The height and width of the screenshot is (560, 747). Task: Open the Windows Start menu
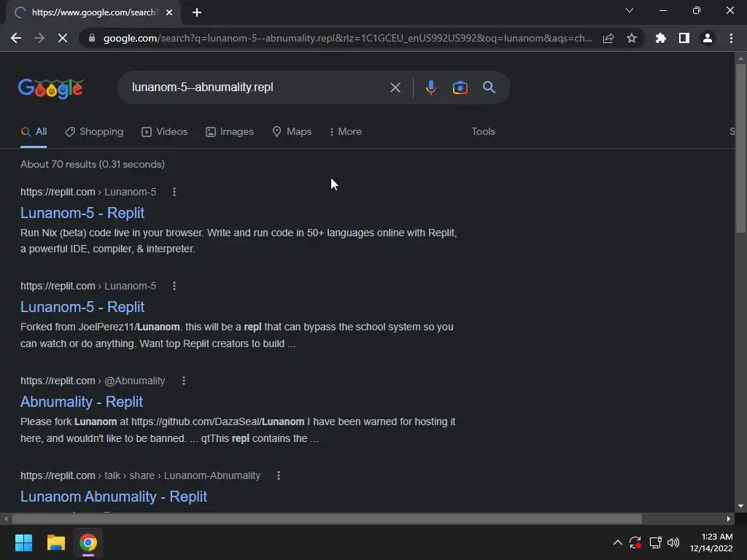click(23, 542)
